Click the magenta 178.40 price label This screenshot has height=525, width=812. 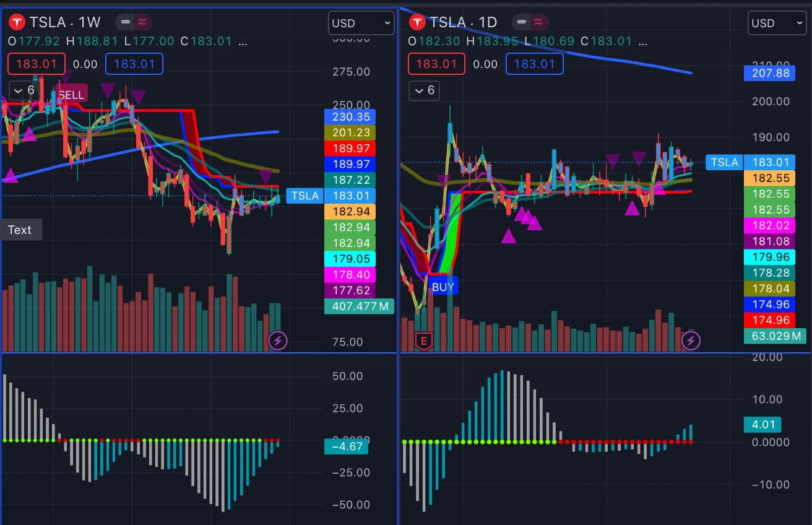[x=350, y=274]
